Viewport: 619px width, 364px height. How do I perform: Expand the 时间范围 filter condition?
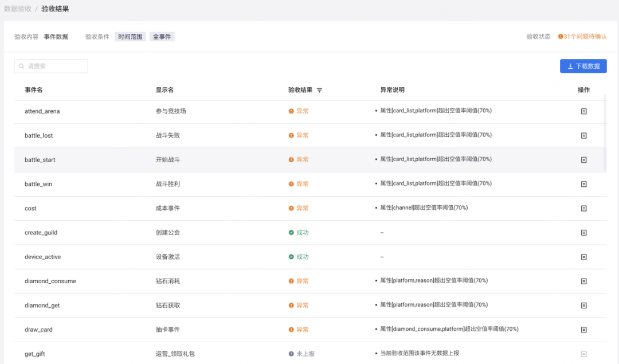point(130,36)
